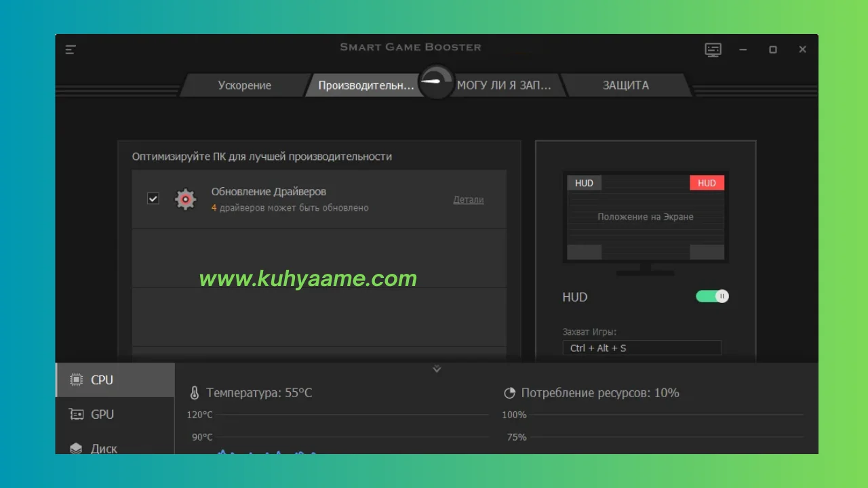Viewport: 868px width, 488px height.
Task: Switch to the Производительность tab
Action: (x=366, y=85)
